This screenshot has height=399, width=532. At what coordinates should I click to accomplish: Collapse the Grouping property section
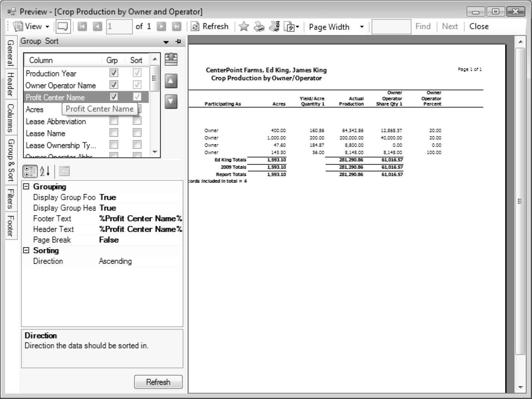click(26, 187)
